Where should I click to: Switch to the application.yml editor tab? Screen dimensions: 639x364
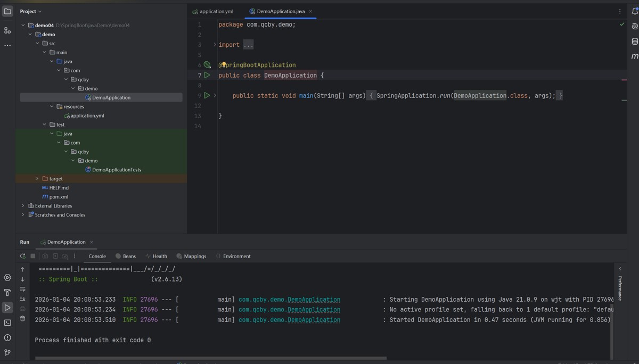[x=213, y=11]
